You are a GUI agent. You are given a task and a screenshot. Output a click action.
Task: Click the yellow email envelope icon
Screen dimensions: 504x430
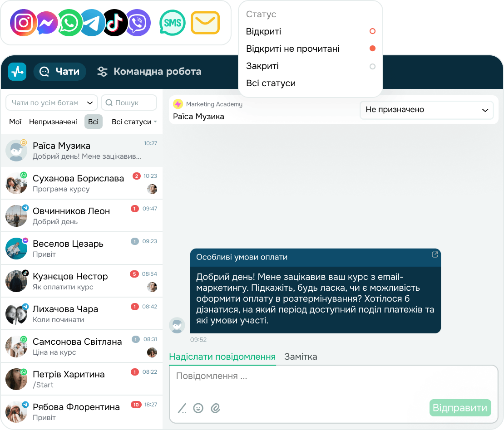tap(205, 23)
